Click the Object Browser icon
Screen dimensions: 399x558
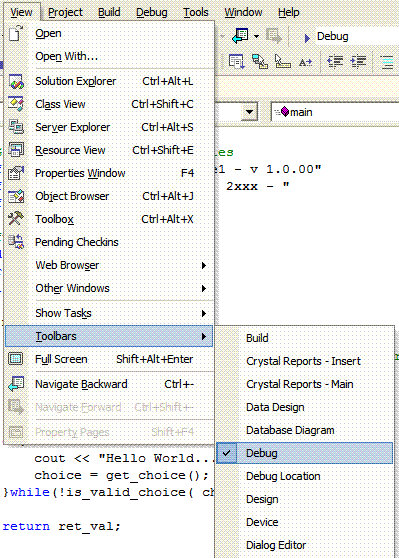tap(16, 196)
